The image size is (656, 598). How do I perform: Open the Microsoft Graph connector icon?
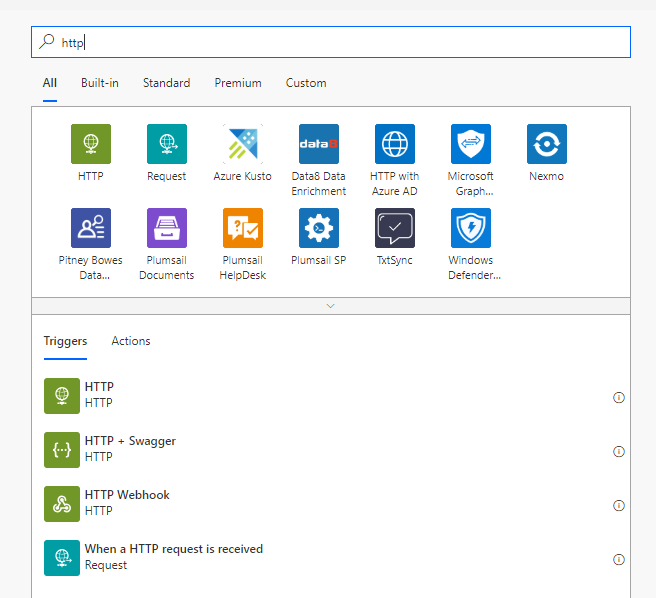471,144
